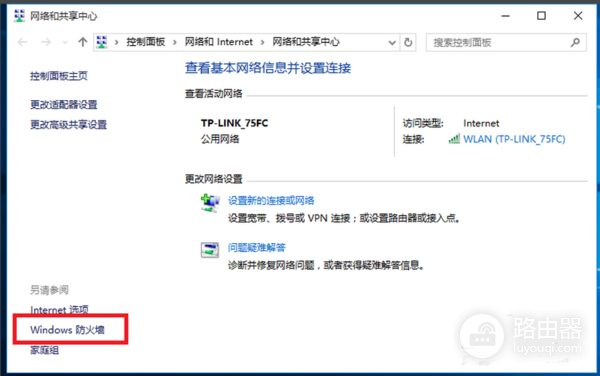This screenshot has height=376, width=600.
Task: Open 控制面板主页 link
Action: point(59,76)
